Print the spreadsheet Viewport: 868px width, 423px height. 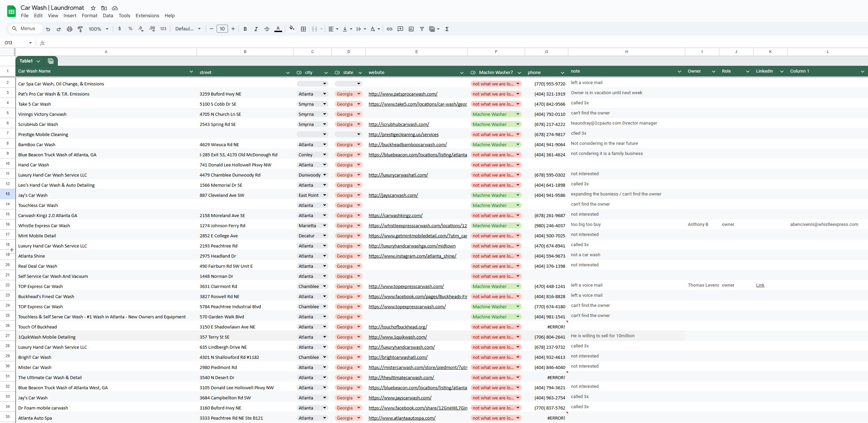70,29
